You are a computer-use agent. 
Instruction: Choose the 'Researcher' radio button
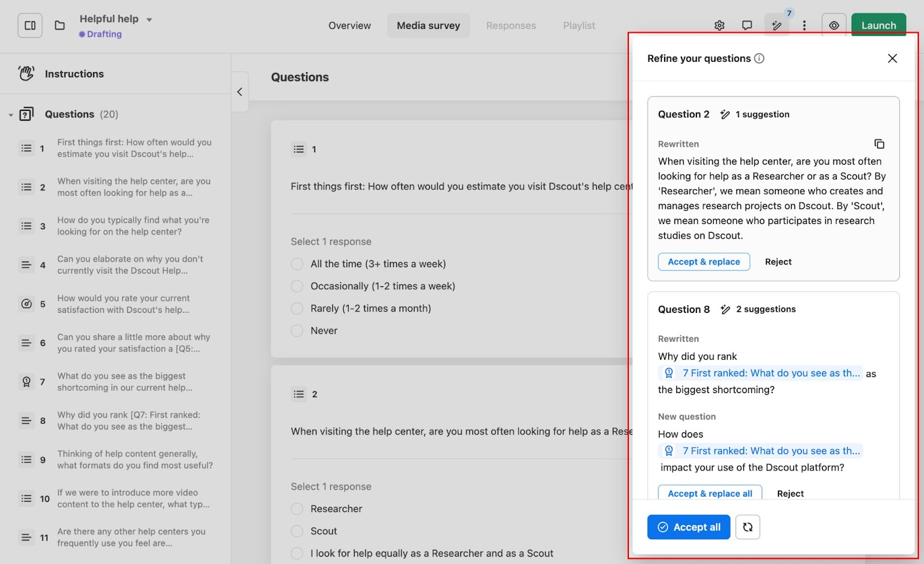[x=297, y=509]
